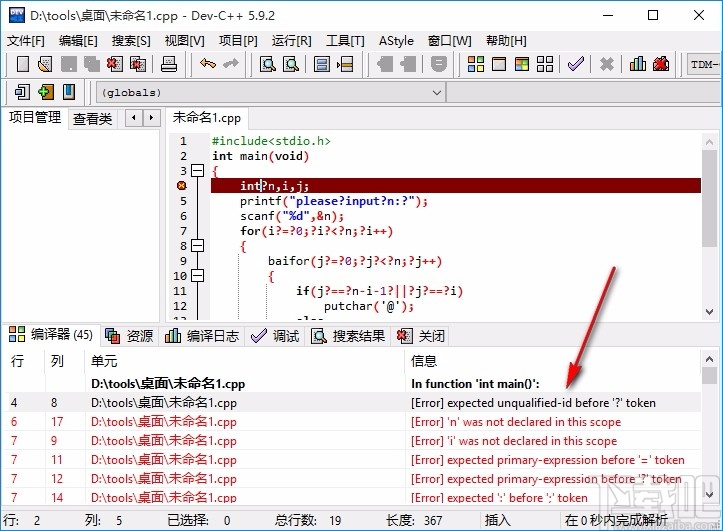
Task: Click the gray X Stop execution icon
Action: [x=606, y=64]
